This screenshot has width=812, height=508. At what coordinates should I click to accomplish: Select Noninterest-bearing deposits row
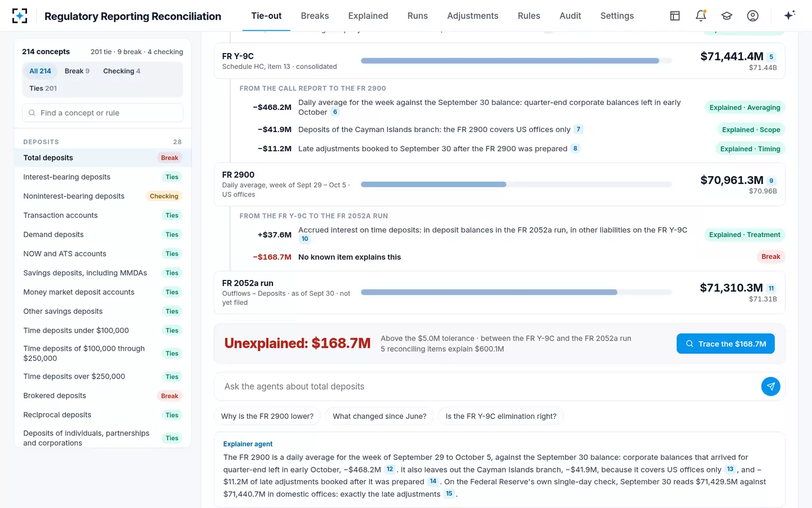[x=103, y=196]
